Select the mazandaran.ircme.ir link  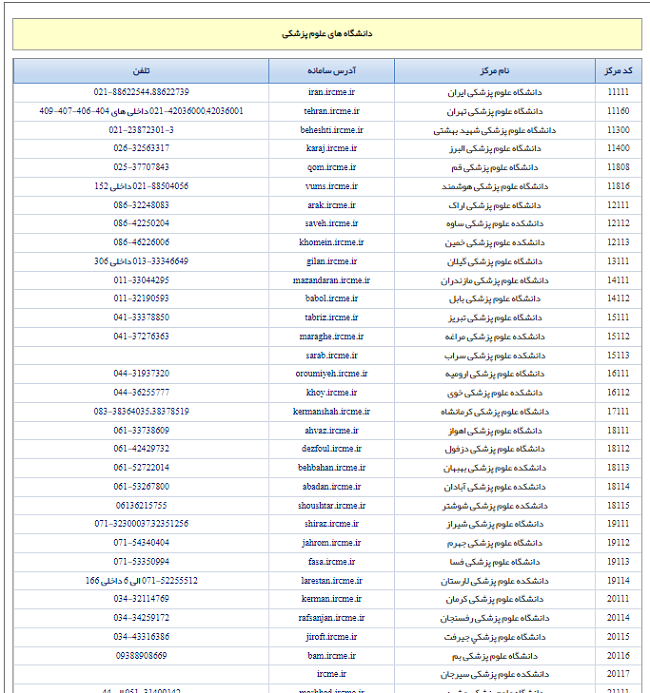[331, 280]
